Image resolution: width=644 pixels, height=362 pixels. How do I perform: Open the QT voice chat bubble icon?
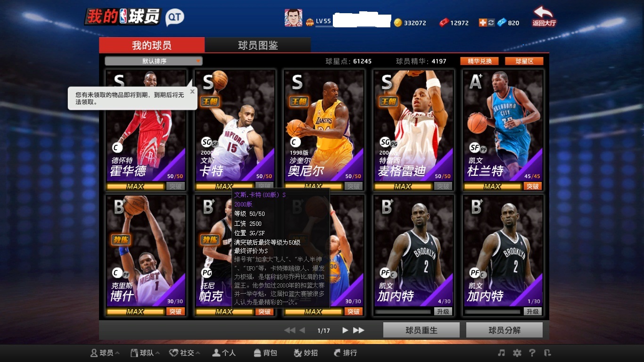[x=175, y=17]
